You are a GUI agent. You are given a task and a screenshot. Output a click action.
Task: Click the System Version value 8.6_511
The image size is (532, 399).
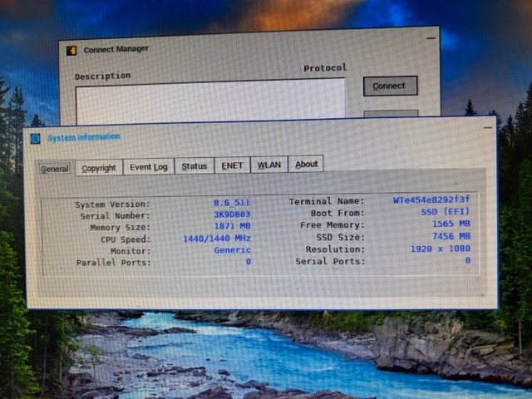pos(232,203)
